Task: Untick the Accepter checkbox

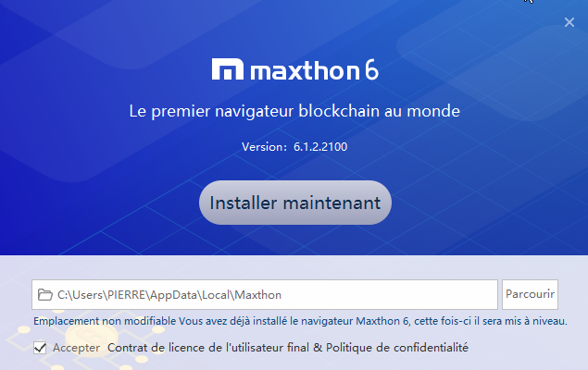Action: 40,348
